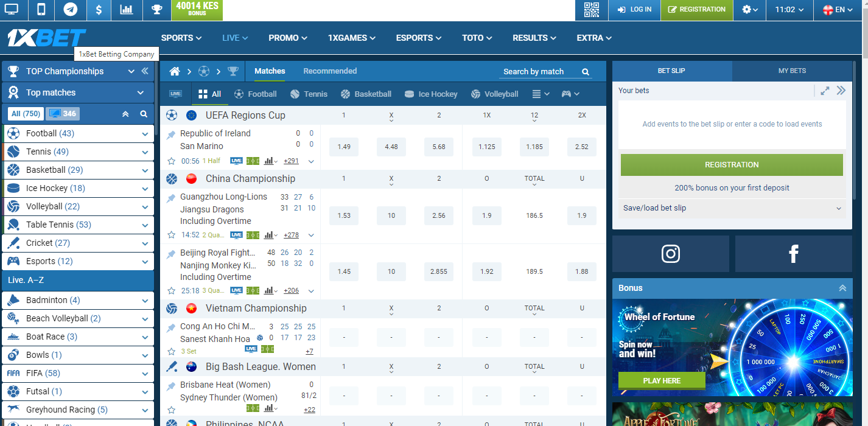This screenshot has width=868, height=426.
Task: Expand markets for Republic of Ireland match
Action: (x=311, y=161)
